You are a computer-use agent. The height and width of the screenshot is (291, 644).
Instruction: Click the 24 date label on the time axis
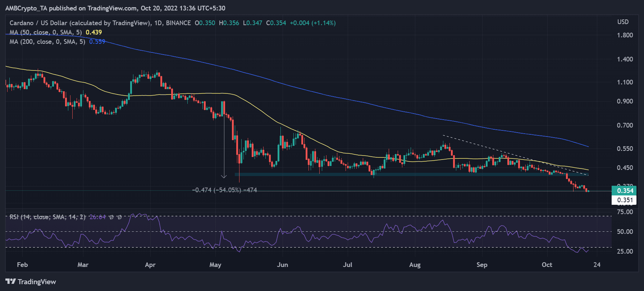(x=597, y=265)
